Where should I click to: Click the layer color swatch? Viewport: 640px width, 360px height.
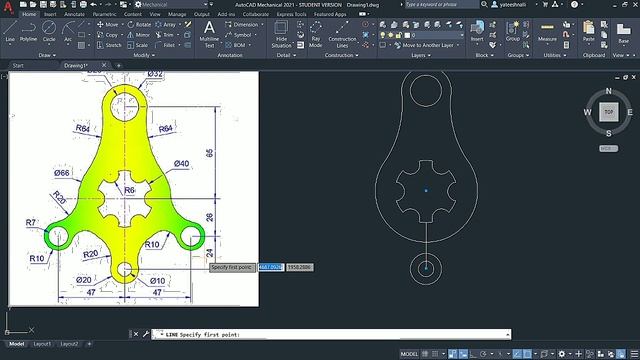coord(407,35)
